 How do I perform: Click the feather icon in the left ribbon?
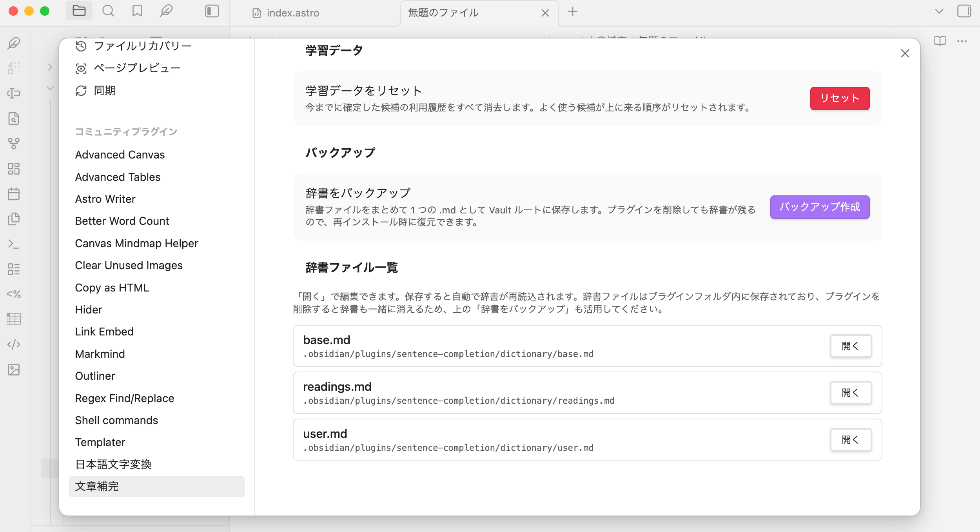[14, 43]
